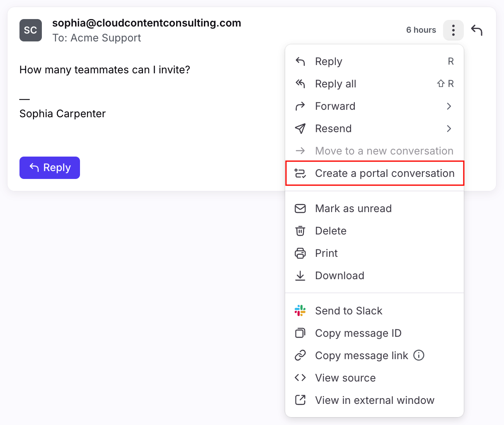Click the printer icon in menu

(300, 253)
